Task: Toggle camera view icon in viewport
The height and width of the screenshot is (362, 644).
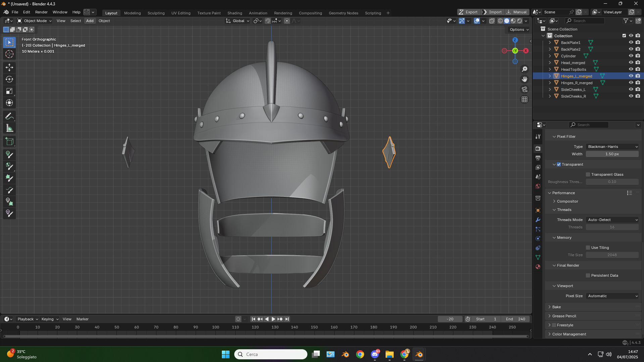Action: 525,89
